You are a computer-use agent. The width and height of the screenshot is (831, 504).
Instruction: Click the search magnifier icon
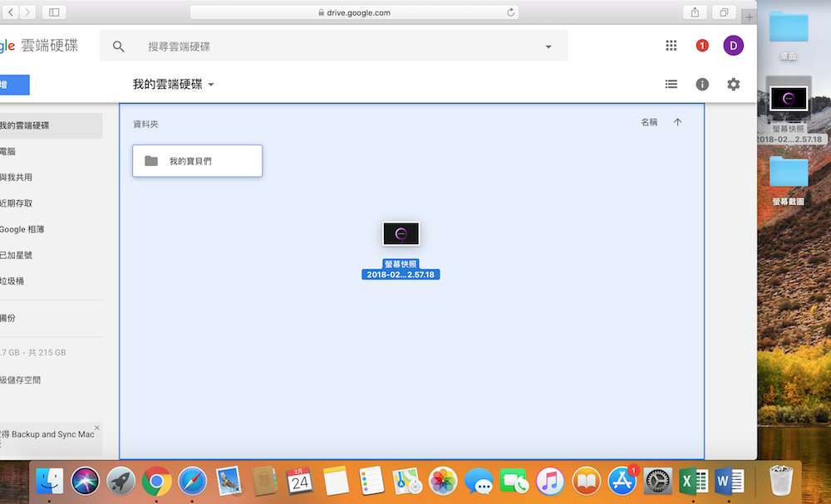[x=119, y=47]
